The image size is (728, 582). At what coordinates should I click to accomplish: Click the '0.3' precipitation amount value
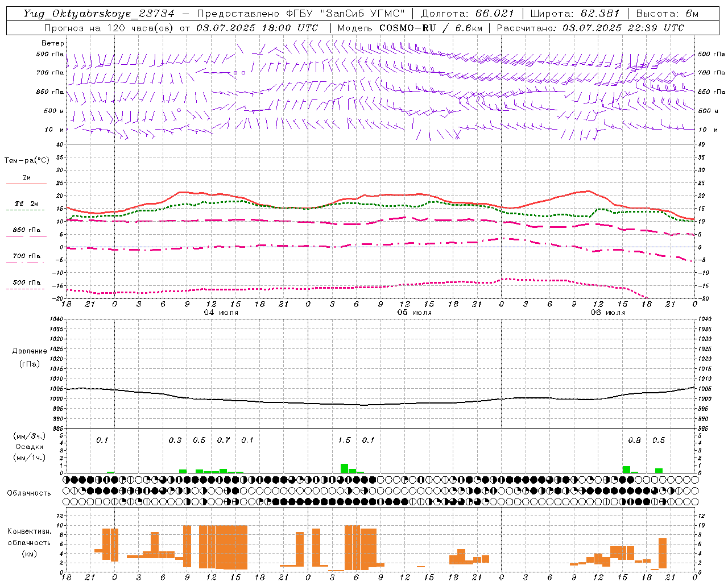point(175,440)
